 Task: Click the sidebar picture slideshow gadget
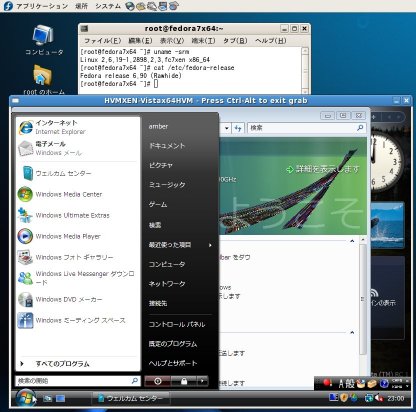click(x=387, y=225)
